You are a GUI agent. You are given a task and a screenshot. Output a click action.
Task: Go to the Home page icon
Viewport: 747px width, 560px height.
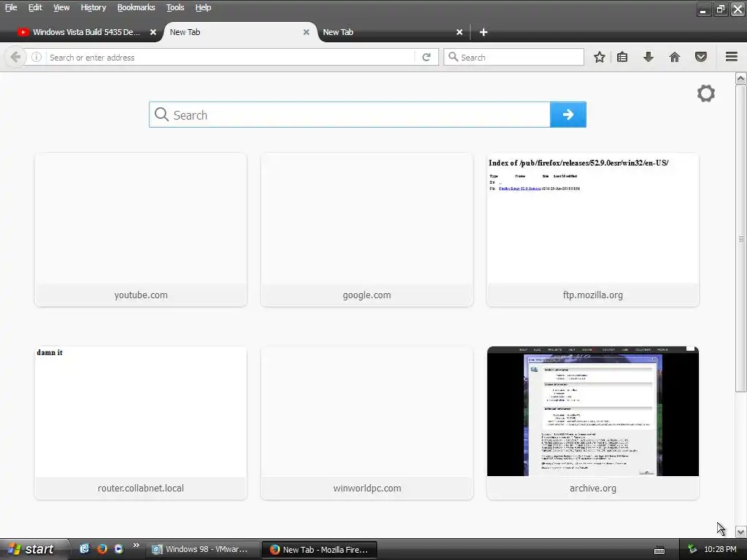[675, 57]
